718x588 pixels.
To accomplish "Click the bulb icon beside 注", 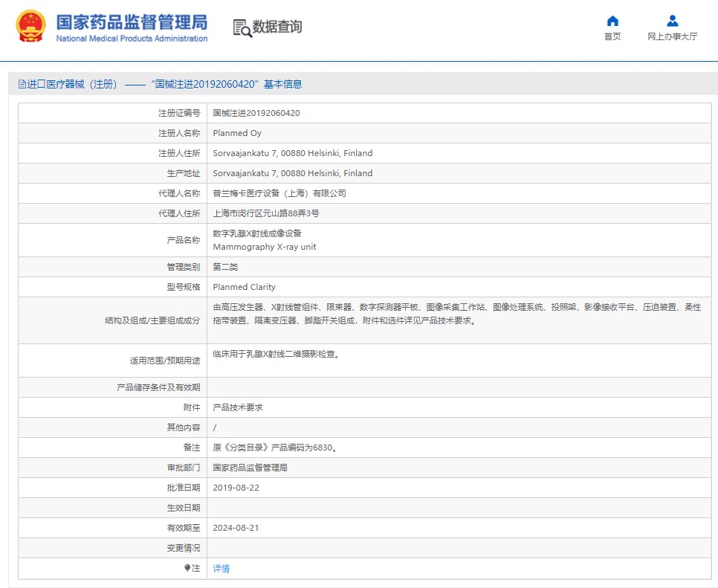I will click(187, 568).
